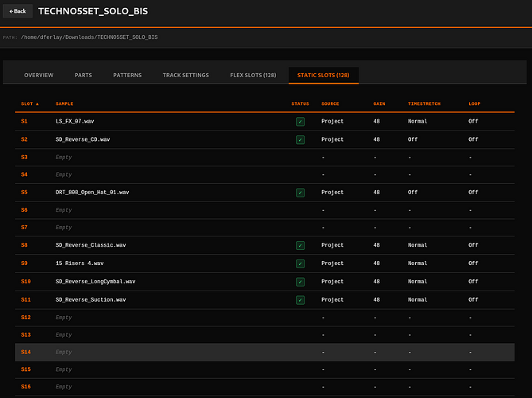Click slot label S9
The image size is (532, 398).
click(24, 263)
